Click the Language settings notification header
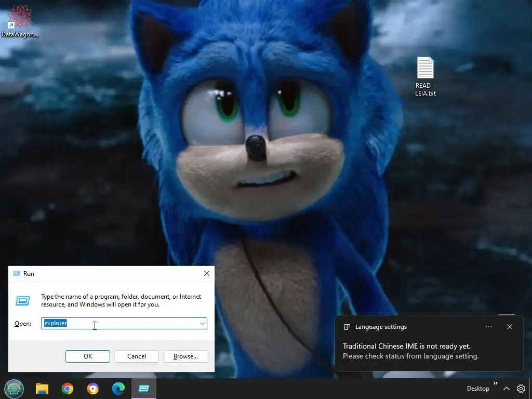 pos(381,327)
